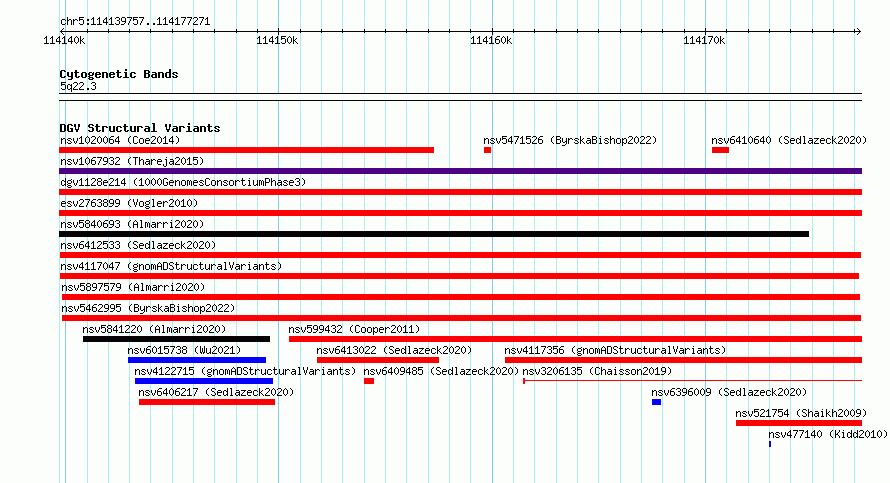Screen dimensions: 890x483
Task: Open nsv477140 (Kidd2010) label
Action: (x=828, y=434)
